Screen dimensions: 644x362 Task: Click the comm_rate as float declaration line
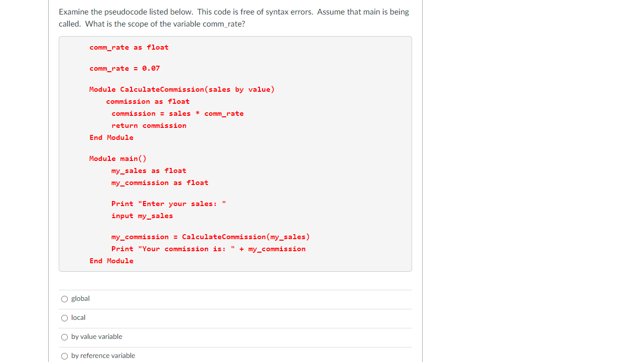[x=129, y=47]
